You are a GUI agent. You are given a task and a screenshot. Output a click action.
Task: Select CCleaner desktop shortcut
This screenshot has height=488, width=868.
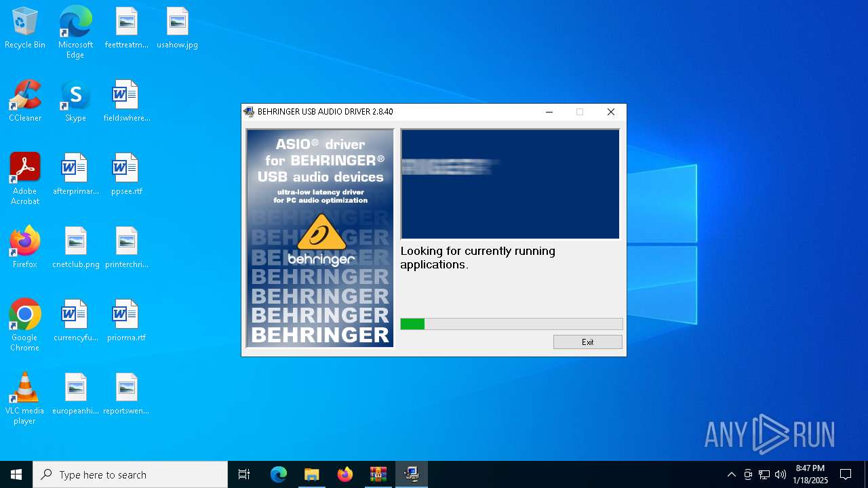[25, 102]
